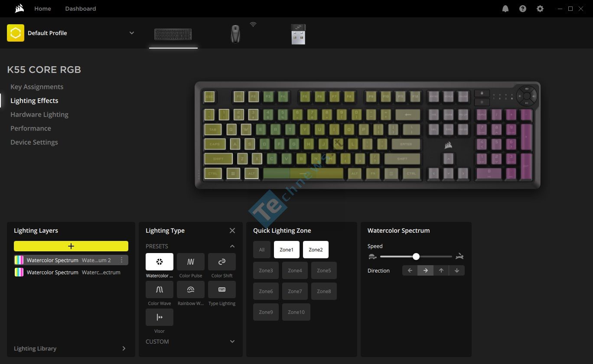Open Lighting Effects section
Screen dimensions: 593x364
pyautogui.click(x=34, y=101)
